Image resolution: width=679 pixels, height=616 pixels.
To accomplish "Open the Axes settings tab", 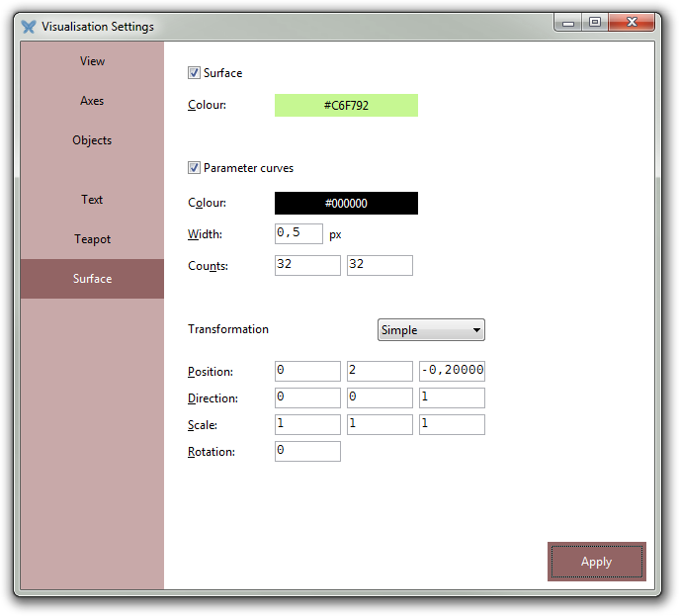I will pyautogui.click(x=92, y=101).
